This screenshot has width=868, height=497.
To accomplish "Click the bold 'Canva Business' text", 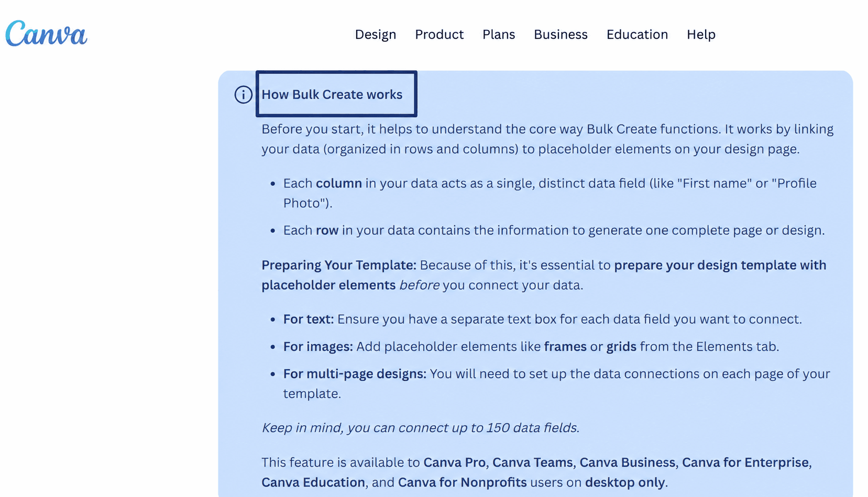I will click(x=628, y=462).
